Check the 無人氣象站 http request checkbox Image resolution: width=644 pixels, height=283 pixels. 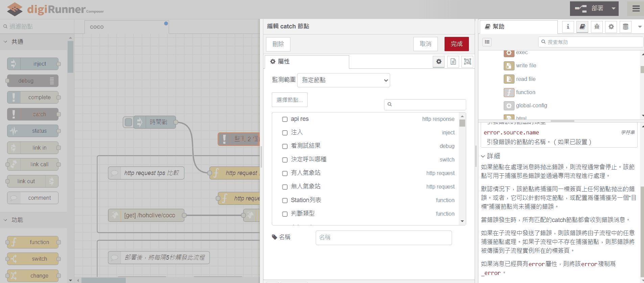pyautogui.click(x=285, y=187)
